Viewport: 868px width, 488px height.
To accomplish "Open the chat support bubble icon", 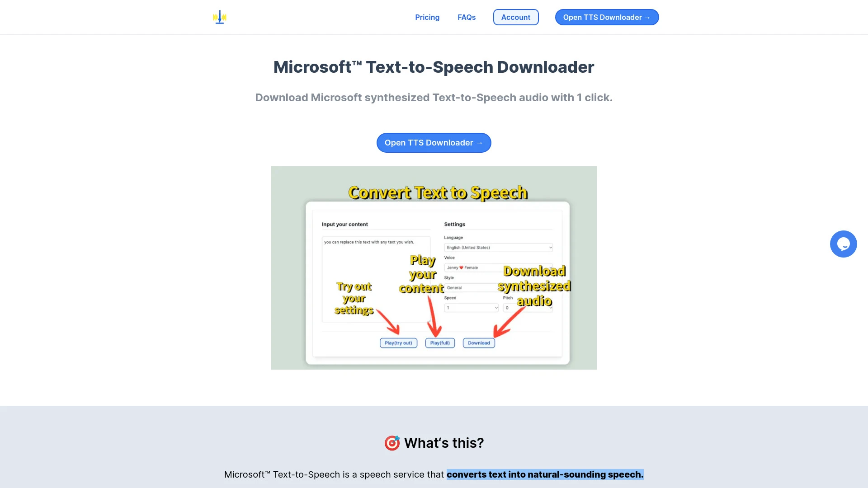I will 843,244.
